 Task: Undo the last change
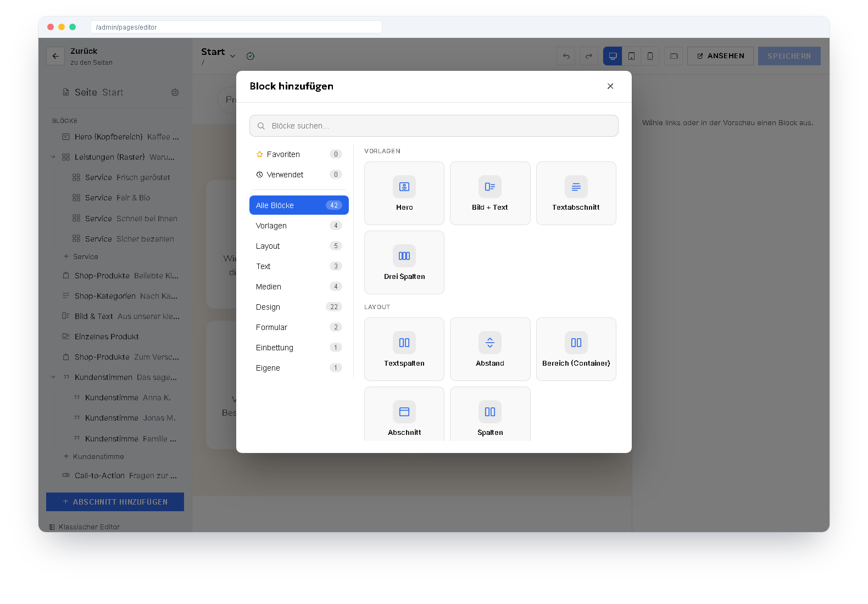[x=566, y=56]
